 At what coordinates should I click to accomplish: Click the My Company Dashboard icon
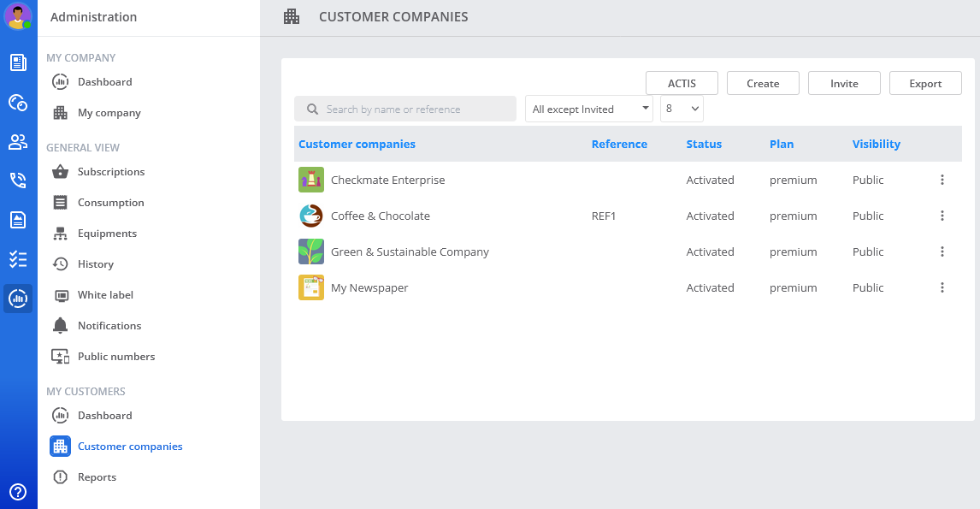pyautogui.click(x=60, y=82)
